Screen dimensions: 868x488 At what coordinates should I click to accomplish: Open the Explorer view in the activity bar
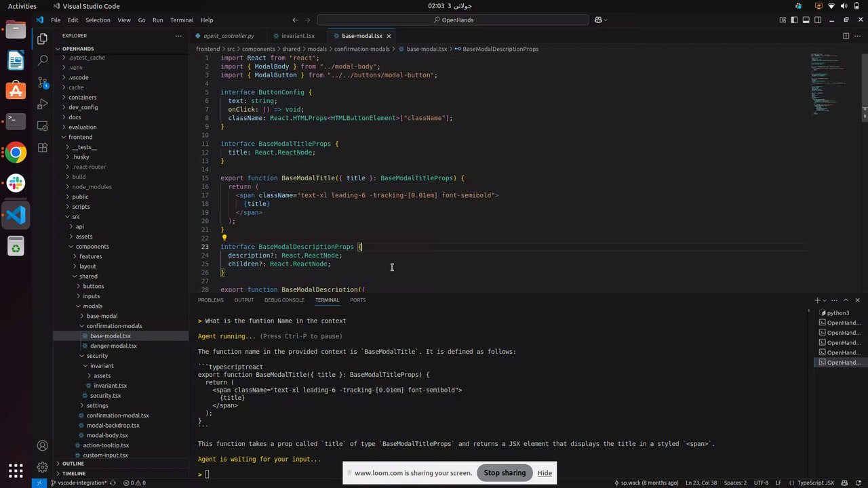click(42, 39)
